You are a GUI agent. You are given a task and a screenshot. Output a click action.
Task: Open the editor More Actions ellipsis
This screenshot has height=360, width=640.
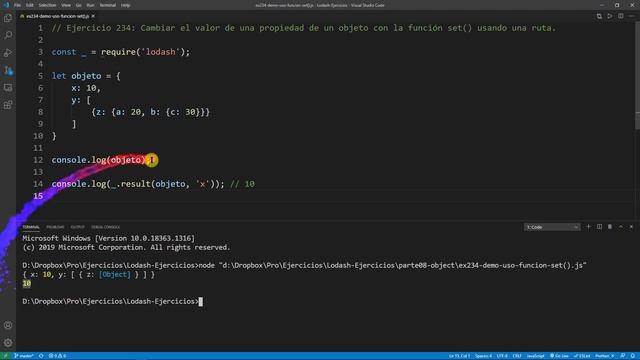(631, 16)
